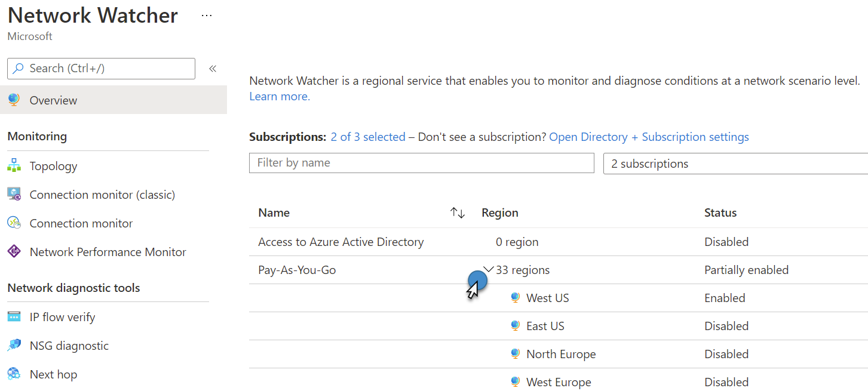Open the NSG diagnostic tool

[69, 345]
